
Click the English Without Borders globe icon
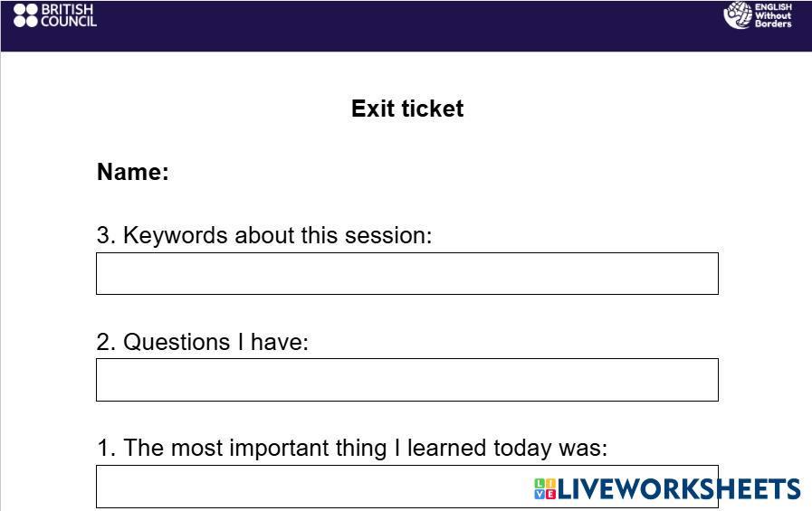pos(738,15)
